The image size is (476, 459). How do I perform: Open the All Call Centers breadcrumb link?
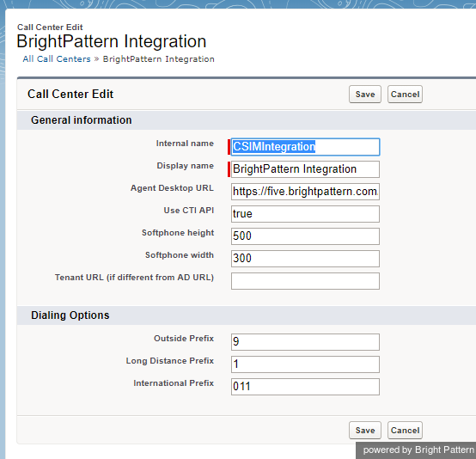click(57, 59)
